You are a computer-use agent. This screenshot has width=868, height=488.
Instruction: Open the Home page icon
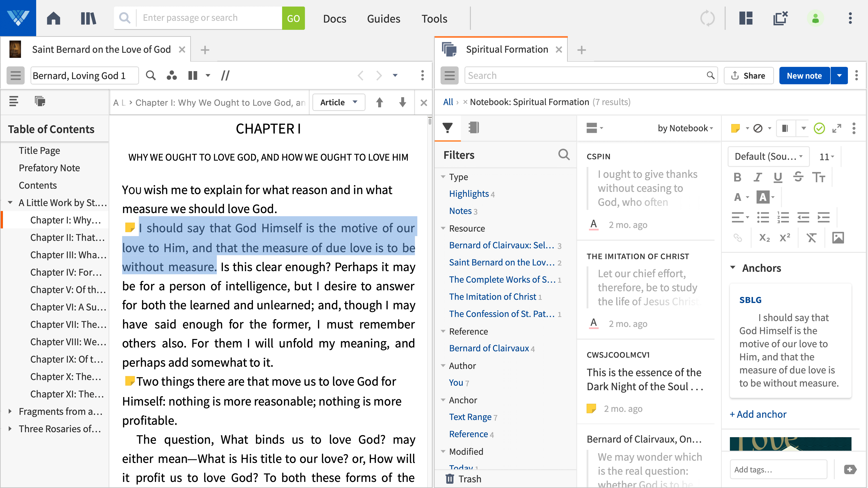click(x=53, y=18)
